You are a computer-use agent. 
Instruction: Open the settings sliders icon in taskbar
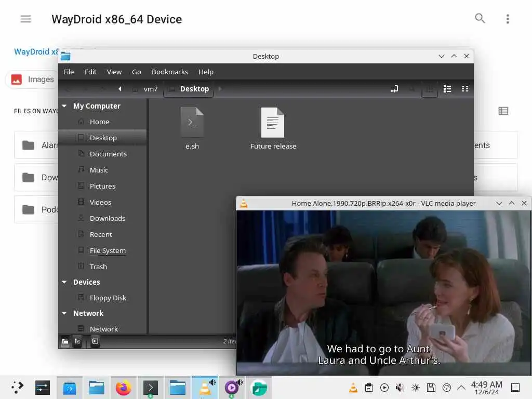coord(43,388)
